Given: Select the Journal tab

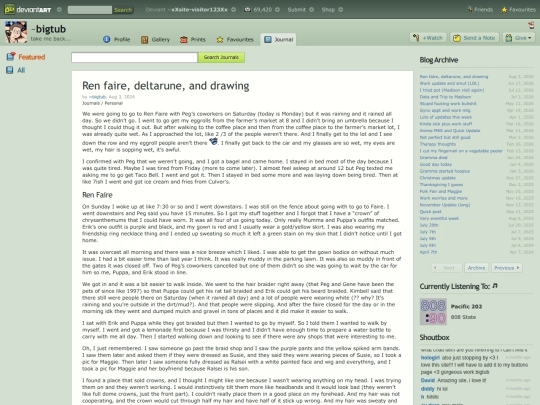Looking at the screenshot, I should click(x=278, y=39).
